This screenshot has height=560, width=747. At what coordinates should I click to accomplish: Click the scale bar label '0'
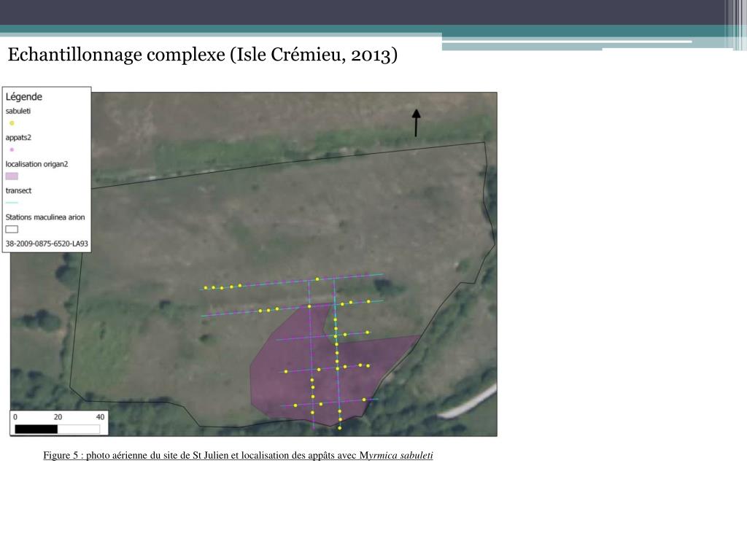click(x=15, y=416)
